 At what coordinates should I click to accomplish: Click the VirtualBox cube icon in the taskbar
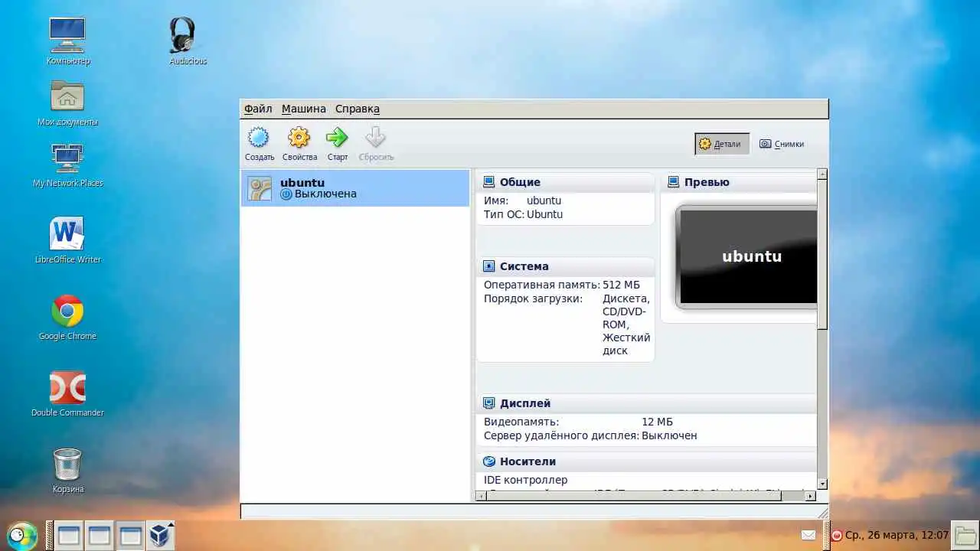pyautogui.click(x=160, y=535)
